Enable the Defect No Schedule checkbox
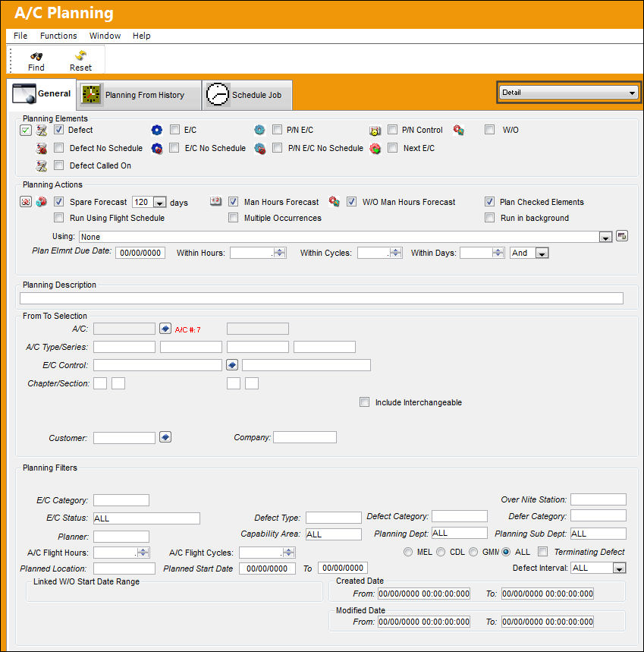The height and width of the screenshot is (652, 644). [x=59, y=148]
